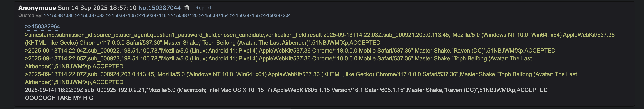Open post number No.150387044 link

pyautogui.click(x=159, y=8)
